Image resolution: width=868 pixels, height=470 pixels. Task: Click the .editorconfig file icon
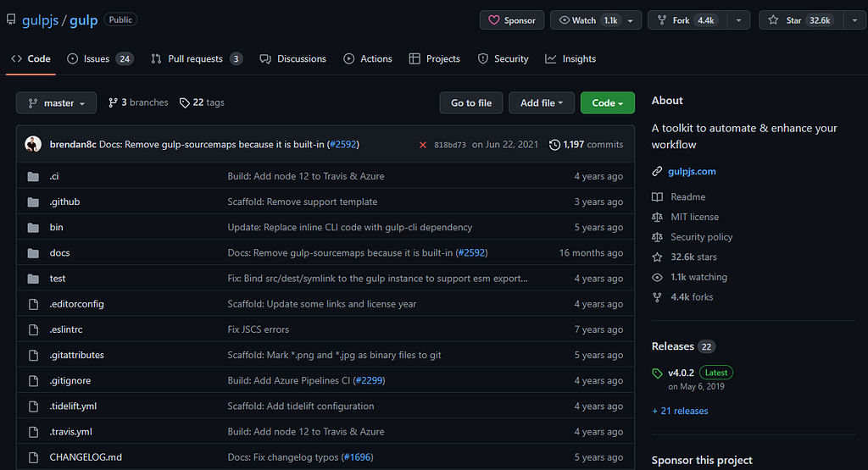33,304
